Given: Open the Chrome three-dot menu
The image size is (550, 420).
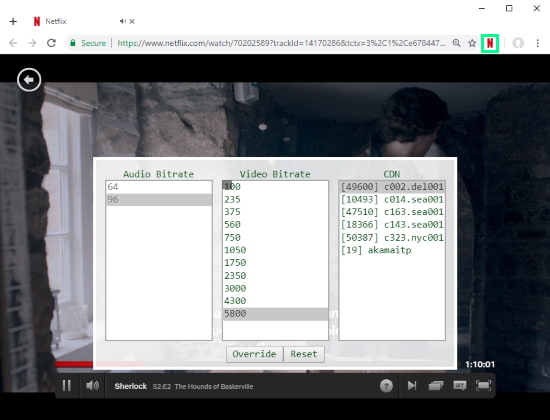Looking at the screenshot, I should point(537,43).
